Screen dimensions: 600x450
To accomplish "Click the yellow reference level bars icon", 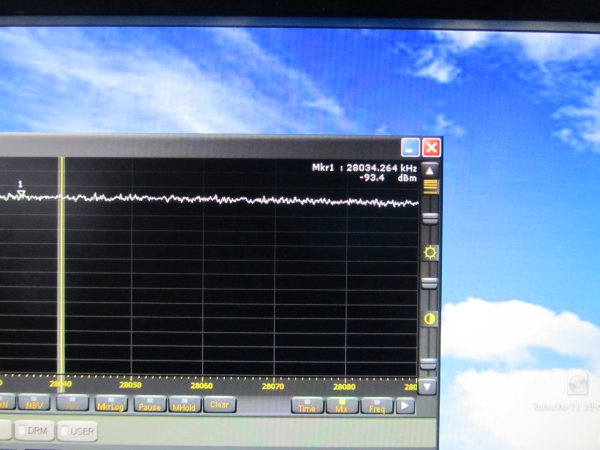I will pos(430,185).
